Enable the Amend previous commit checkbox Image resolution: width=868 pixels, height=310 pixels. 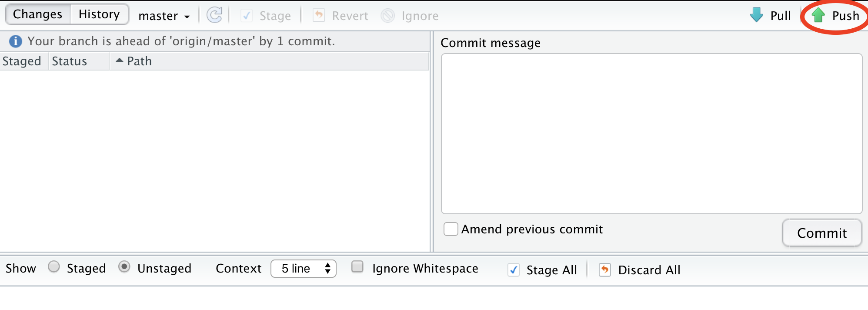[451, 229]
